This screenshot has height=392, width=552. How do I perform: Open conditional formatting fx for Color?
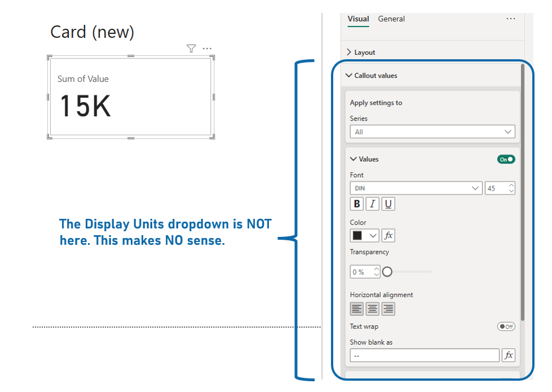pos(388,236)
